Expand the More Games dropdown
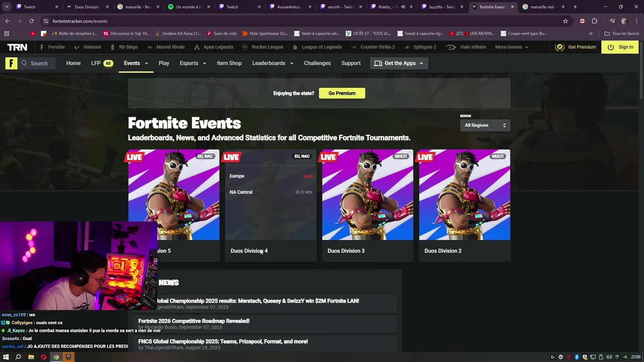Viewport: 644px width, 362px height. pos(512,47)
